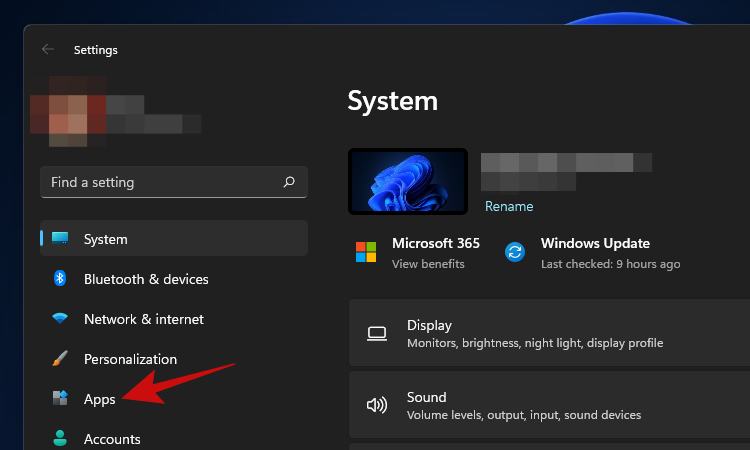
Task: Click the Apps icon in sidebar
Action: tap(60, 399)
